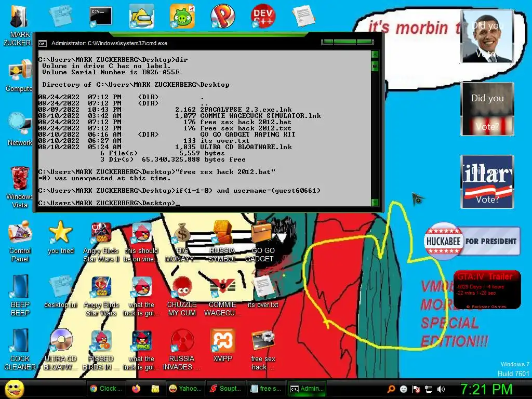This screenshot has height=399, width=532.
Task: Click the volume speaker tray icon
Action: [441, 389]
